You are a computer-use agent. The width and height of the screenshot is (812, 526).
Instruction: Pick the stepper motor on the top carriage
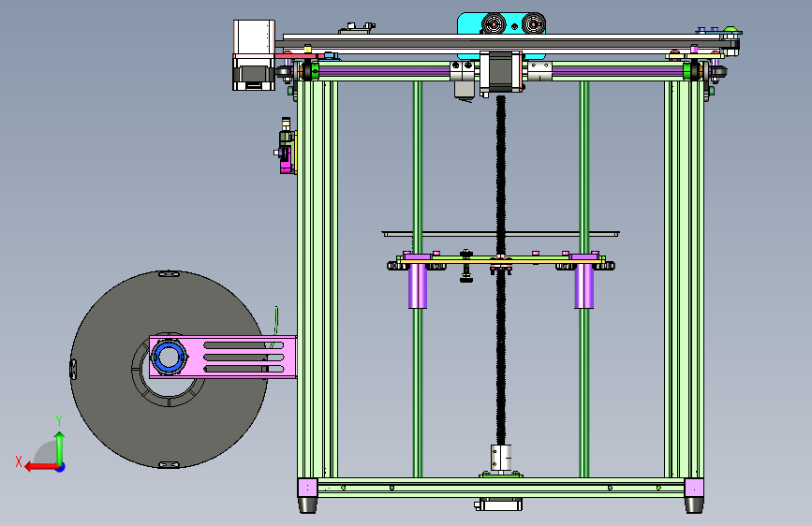(501, 71)
